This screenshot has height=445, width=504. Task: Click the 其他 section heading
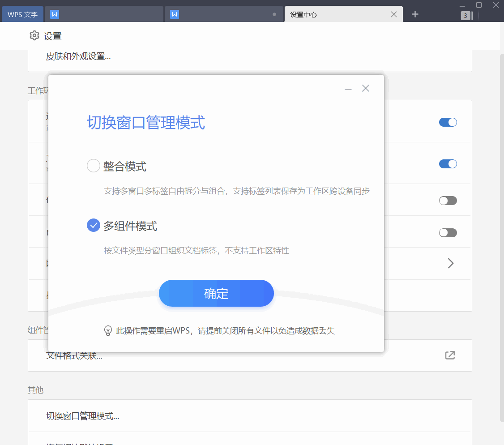coord(35,390)
